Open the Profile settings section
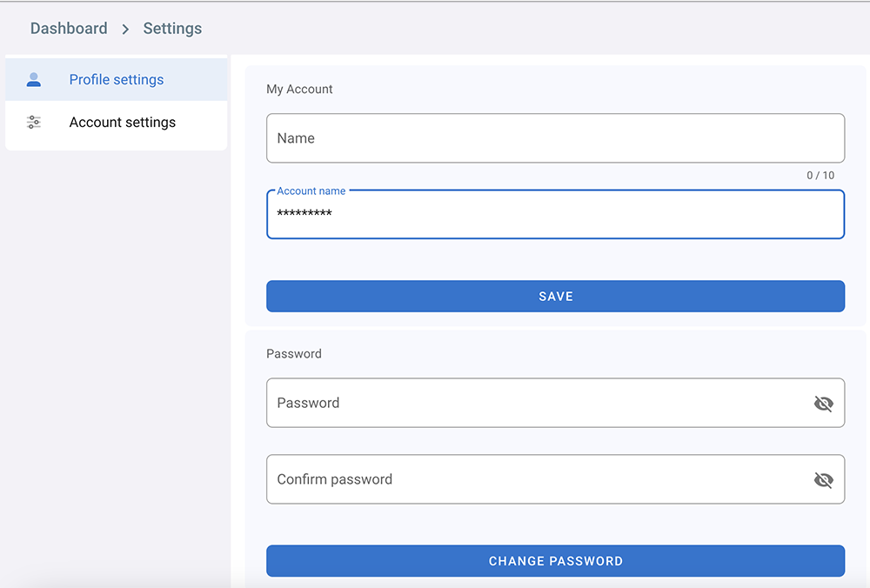870x588 pixels. pos(116,78)
